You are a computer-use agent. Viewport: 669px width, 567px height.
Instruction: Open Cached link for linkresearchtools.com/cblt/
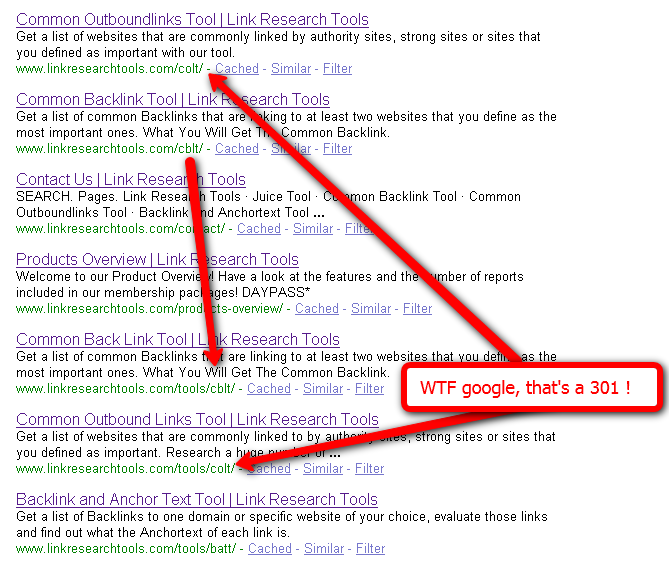pyautogui.click(x=237, y=148)
